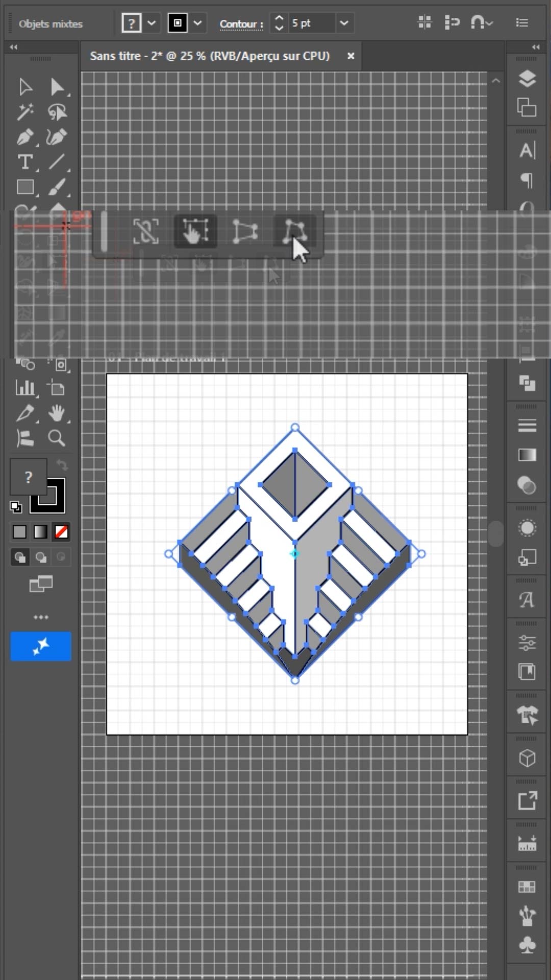Open the Transparency panel
Image resolution: width=551 pixels, height=980 pixels.
(527, 485)
